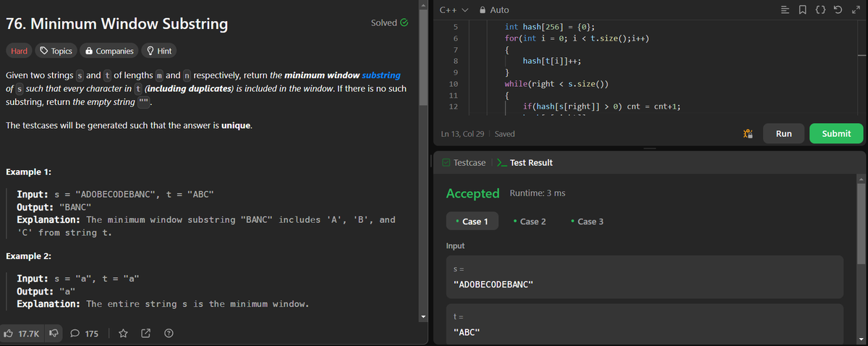868x346 pixels.
Task: Select the Case 2 result tab
Action: [529, 221]
